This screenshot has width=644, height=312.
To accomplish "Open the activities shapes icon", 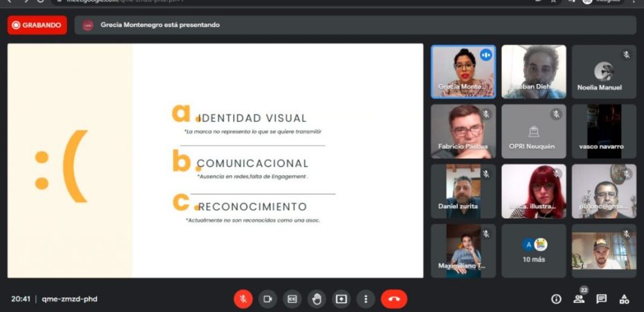I will point(624,299).
